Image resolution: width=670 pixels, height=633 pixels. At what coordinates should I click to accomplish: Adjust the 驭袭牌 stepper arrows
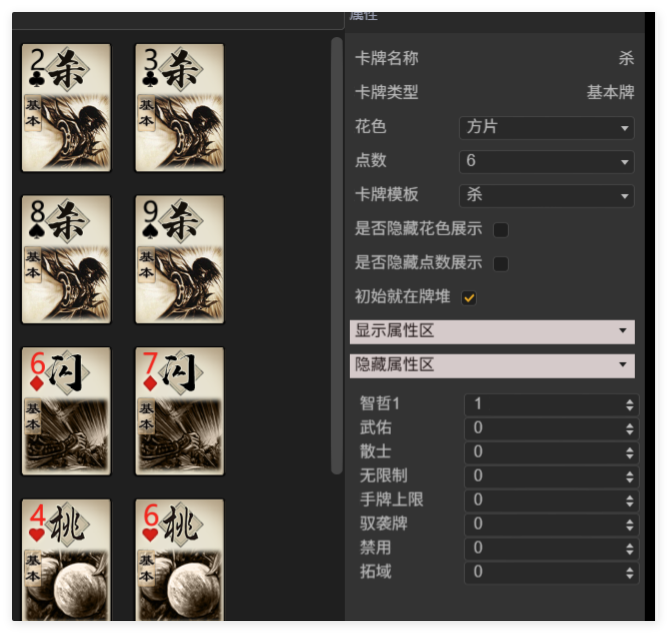pos(629,524)
